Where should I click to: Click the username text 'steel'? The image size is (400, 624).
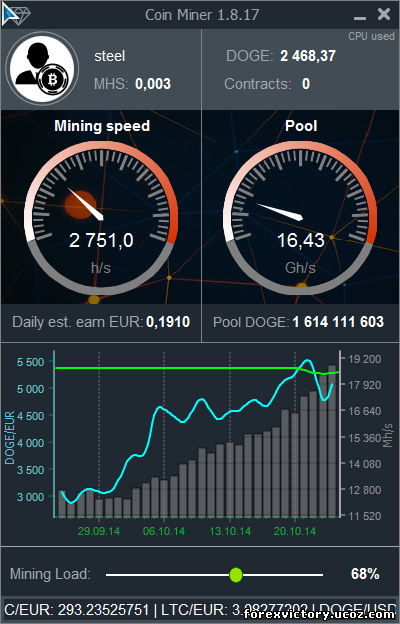[x=110, y=56]
